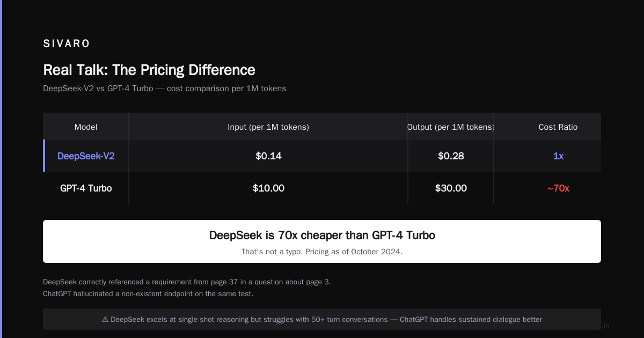The width and height of the screenshot is (644, 338).
Task: Click the warning icon in bottom note
Action: [105, 319]
